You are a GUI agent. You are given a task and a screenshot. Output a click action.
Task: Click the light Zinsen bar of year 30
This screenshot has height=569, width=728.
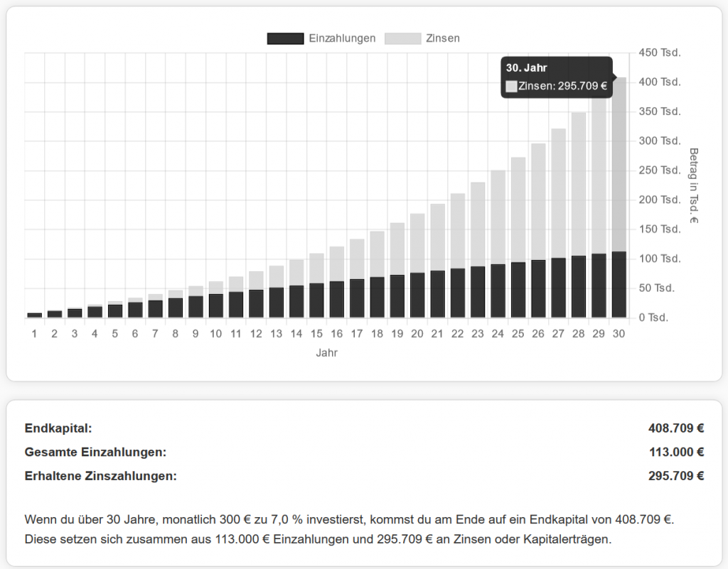click(619, 165)
